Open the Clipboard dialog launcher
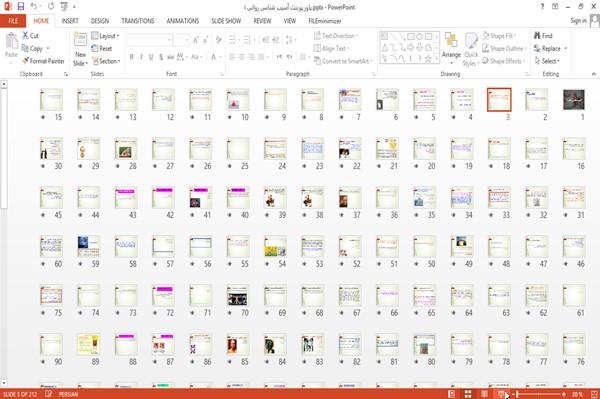 (66, 74)
